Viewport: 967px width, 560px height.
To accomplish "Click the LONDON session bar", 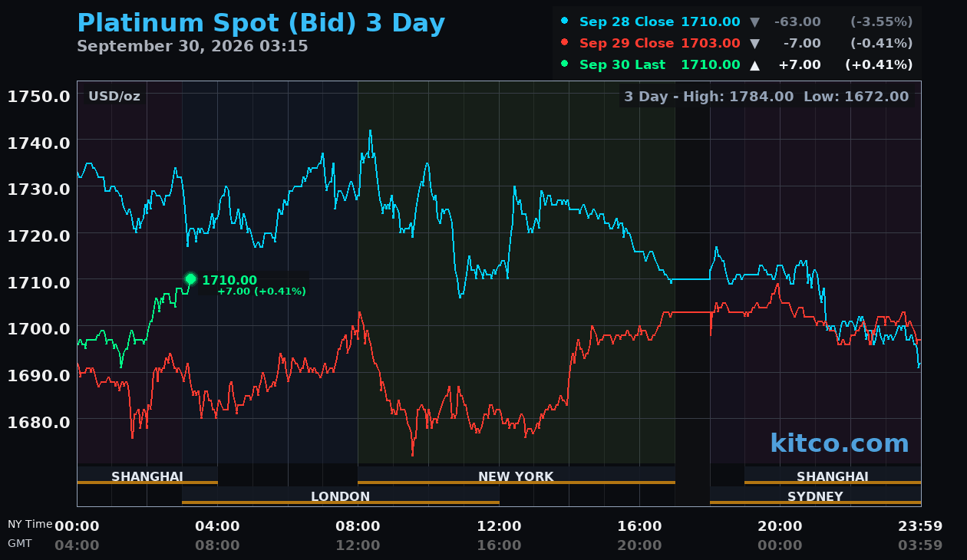I will tap(341, 496).
